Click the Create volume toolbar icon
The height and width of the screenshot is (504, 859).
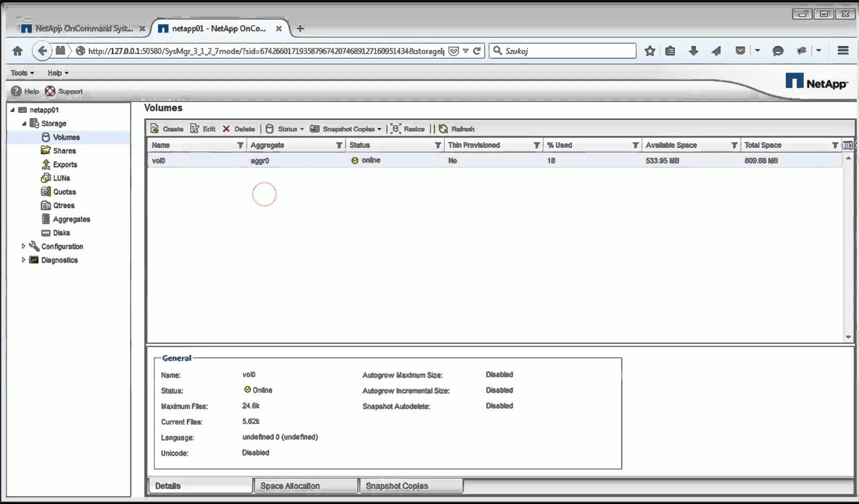point(155,129)
